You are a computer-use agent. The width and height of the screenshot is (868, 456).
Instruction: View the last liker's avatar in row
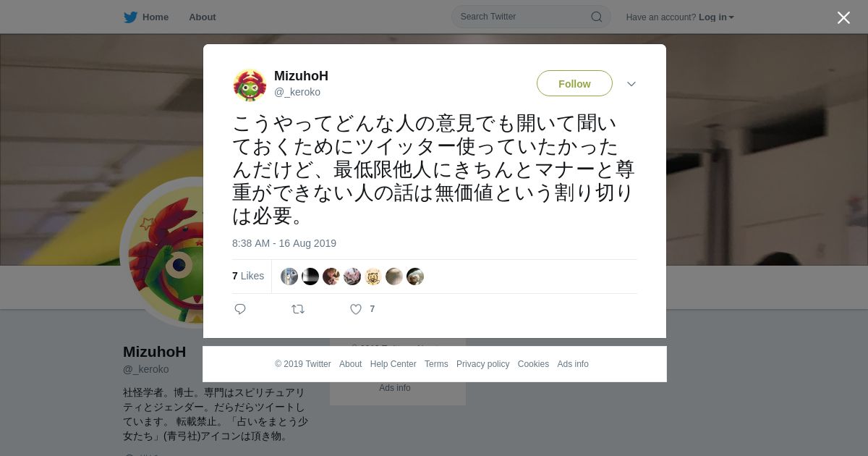415,276
